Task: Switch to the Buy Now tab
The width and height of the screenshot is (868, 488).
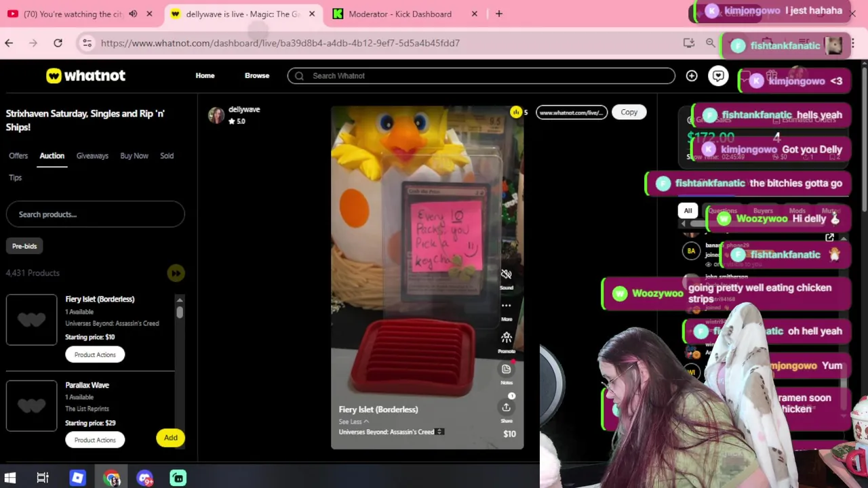Action: tap(134, 156)
